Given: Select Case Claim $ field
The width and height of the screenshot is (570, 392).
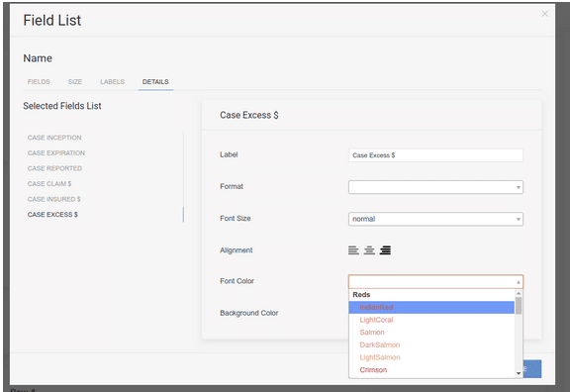Looking at the screenshot, I should [49, 184].
